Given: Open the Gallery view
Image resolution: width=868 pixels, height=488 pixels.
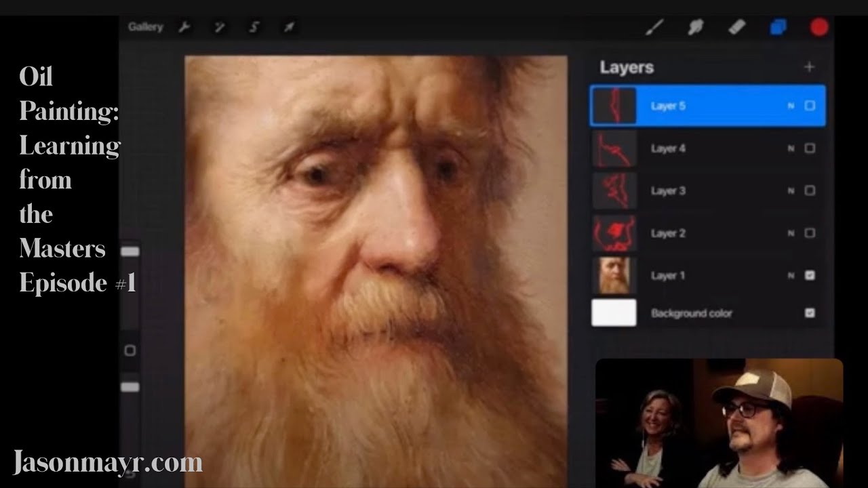Looking at the screenshot, I should click(145, 27).
